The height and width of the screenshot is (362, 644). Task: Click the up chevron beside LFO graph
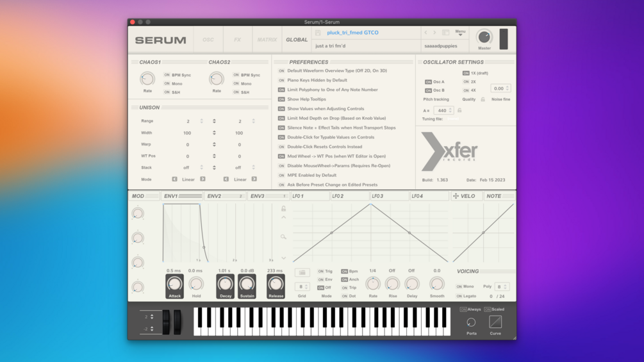[283, 218]
